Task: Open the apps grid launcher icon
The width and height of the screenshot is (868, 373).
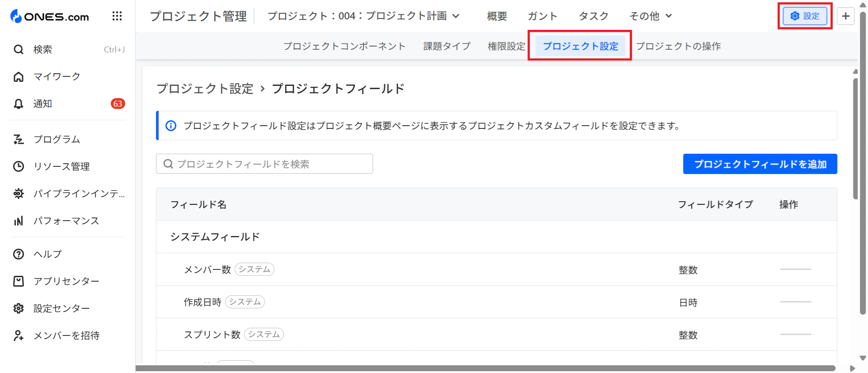Action: pyautogui.click(x=117, y=16)
